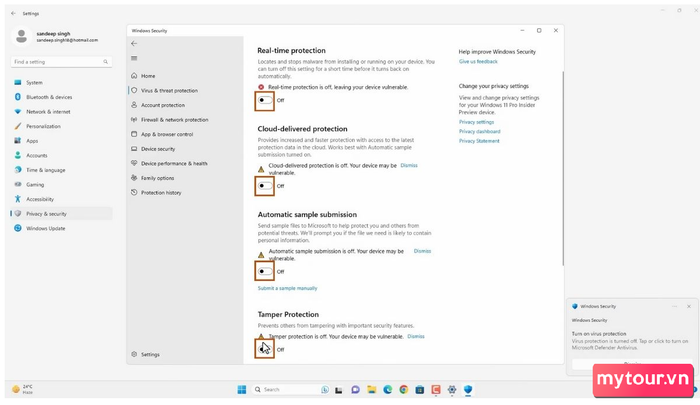Click the Windows Start button
The width and height of the screenshot is (700, 405).
[242, 389]
